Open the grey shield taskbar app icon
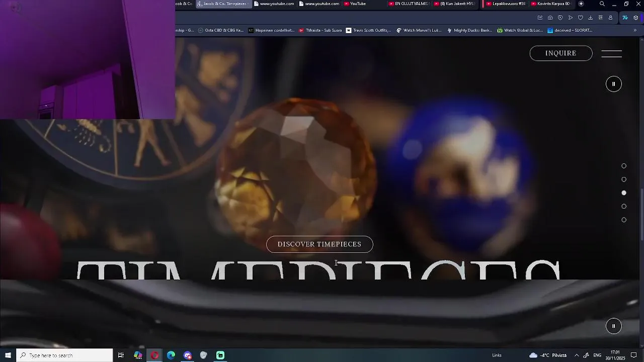Screen dimensions: 644x362 (x=204, y=355)
